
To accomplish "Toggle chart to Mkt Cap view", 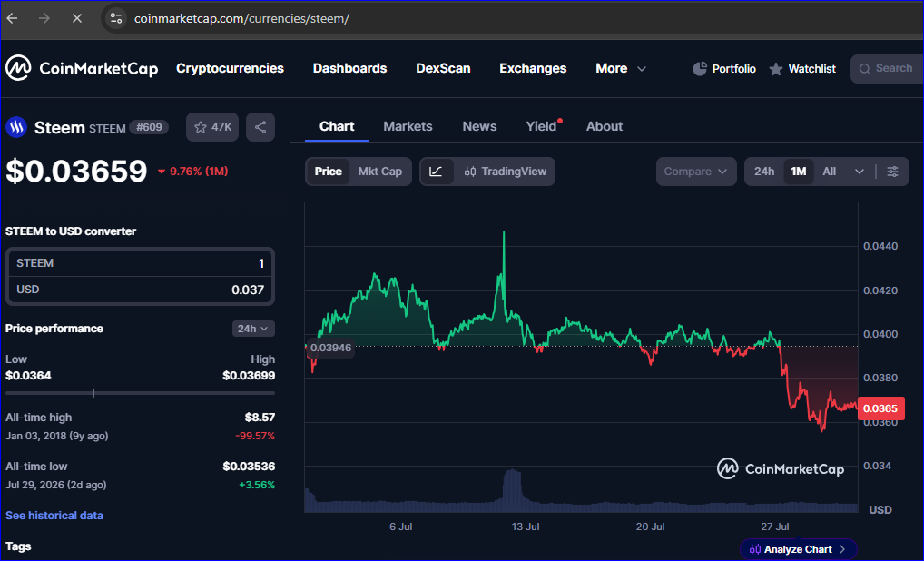I will tap(380, 172).
